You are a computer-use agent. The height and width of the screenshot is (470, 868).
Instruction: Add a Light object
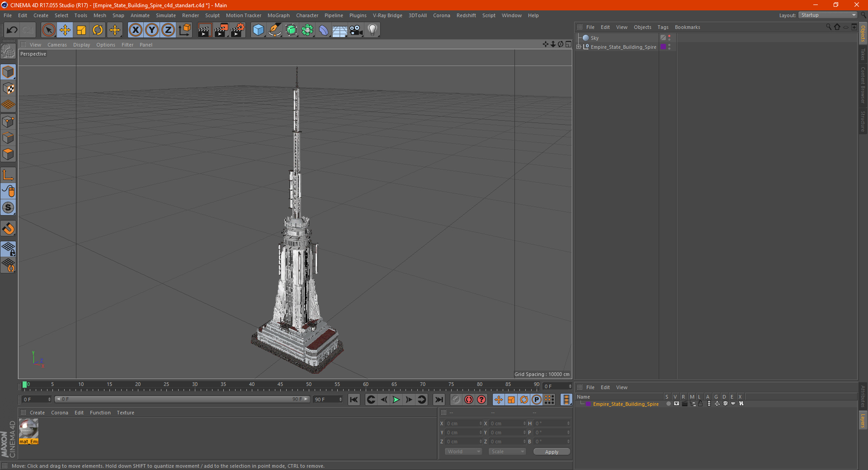pos(373,30)
